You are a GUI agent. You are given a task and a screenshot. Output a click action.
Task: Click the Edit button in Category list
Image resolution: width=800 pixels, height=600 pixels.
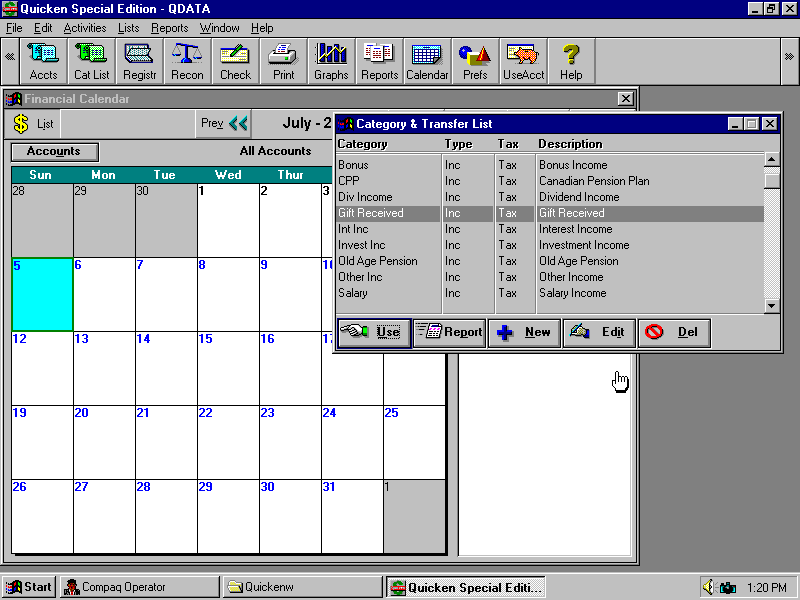tap(599, 333)
